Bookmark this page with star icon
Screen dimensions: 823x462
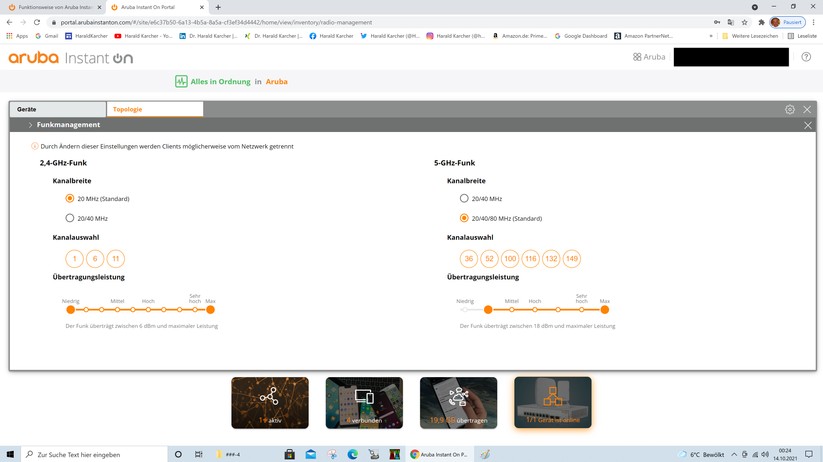(x=744, y=22)
